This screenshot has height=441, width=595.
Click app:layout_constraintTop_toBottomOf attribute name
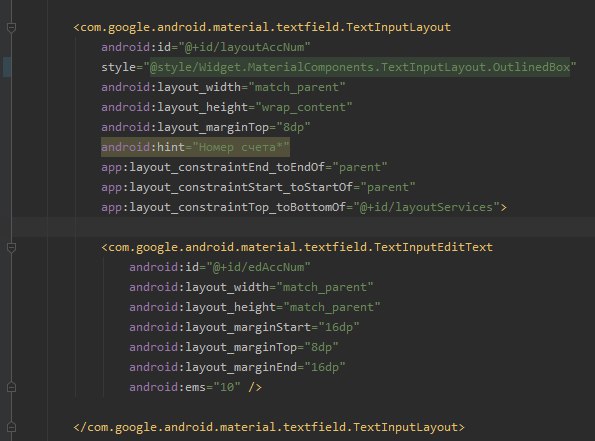coord(224,207)
